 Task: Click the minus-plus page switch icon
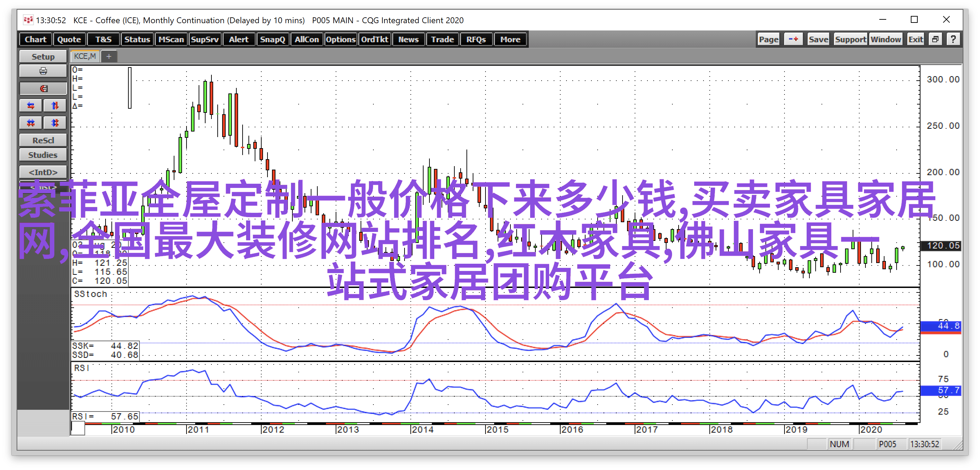pos(793,39)
